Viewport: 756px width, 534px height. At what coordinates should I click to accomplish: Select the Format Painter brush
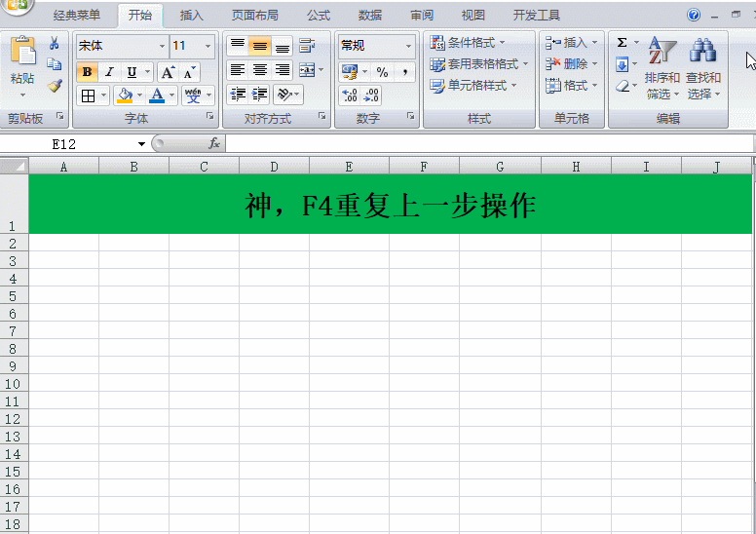click(55, 86)
